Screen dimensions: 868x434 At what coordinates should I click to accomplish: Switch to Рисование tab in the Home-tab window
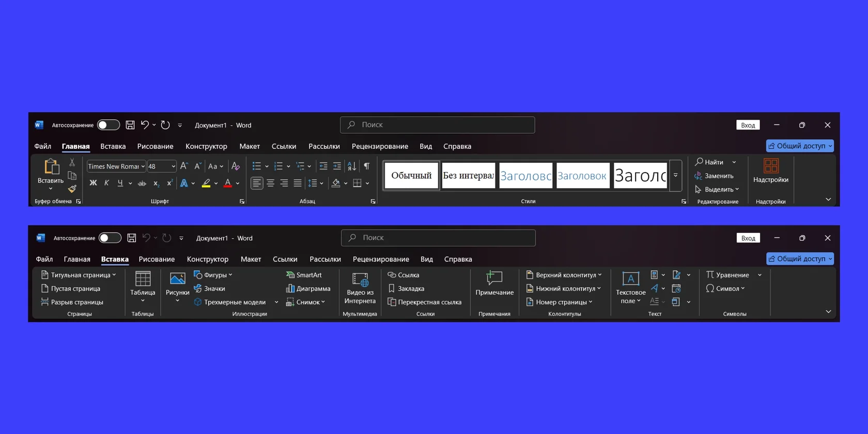click(x=156, y=146)
